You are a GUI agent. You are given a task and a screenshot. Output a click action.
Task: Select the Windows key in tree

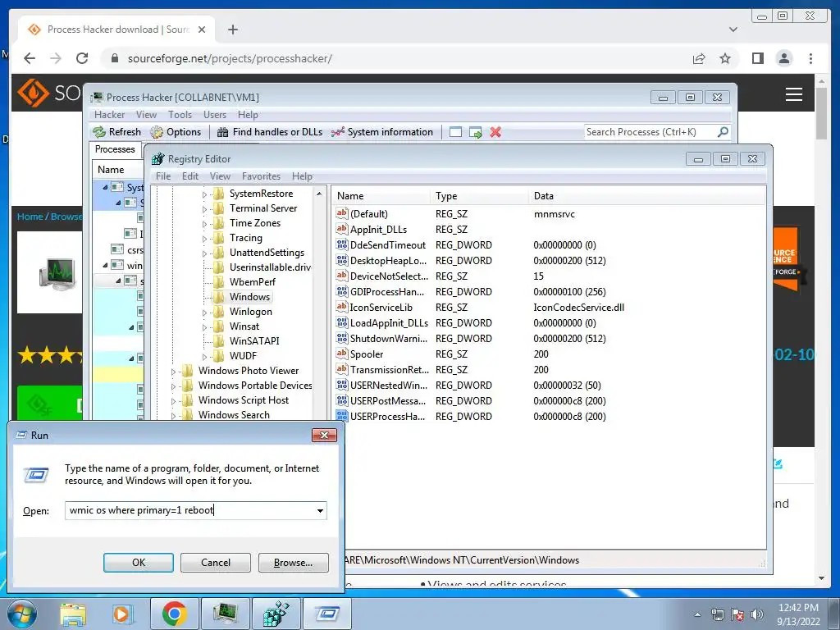249,297
